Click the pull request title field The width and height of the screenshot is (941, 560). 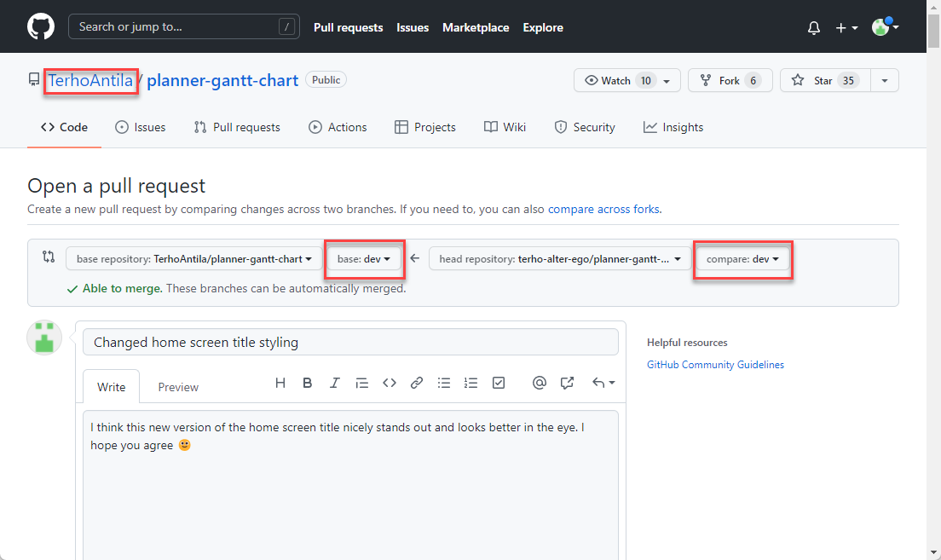coord(350,342)
